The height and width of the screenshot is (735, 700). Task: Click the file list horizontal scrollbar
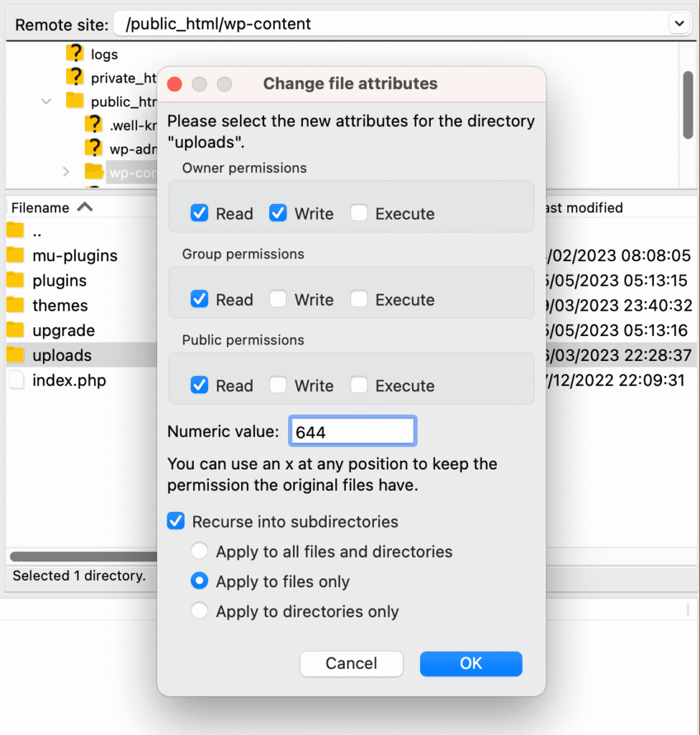coord(83,556)
